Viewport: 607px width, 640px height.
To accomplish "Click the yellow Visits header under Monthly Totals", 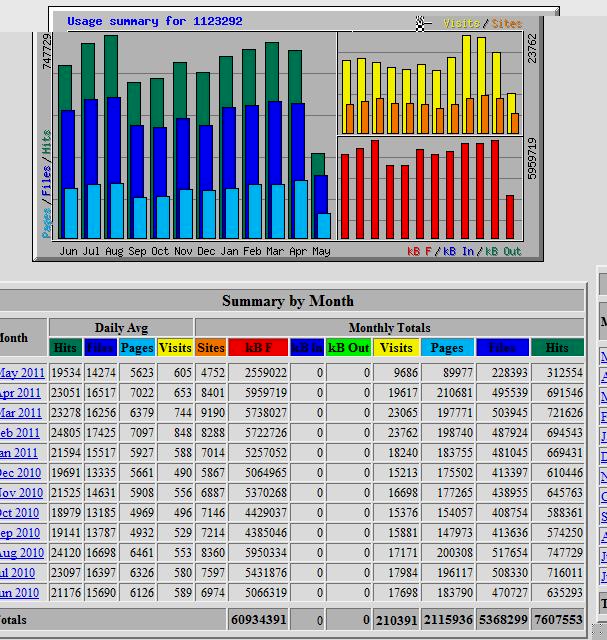I will click(396, 348).
